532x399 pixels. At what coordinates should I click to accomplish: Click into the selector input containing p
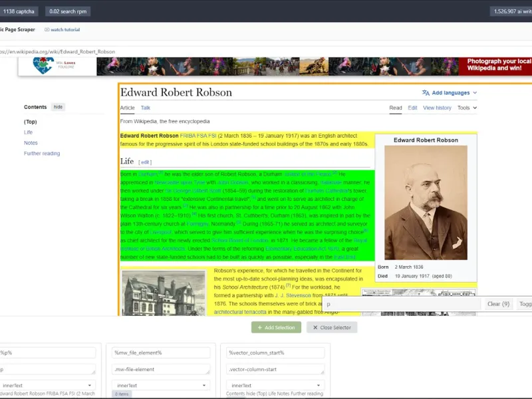click(402, 304)
